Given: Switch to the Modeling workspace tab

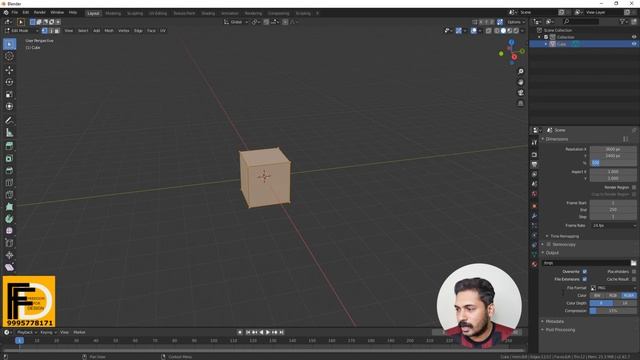Looking at the screenshot, I should [x=113, y=13].
